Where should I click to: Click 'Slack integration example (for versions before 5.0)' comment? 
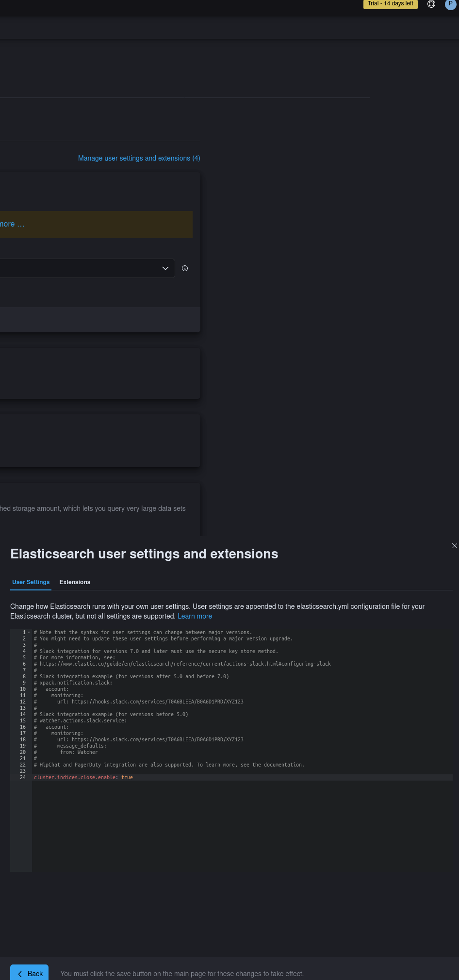[x=111, y=715]
